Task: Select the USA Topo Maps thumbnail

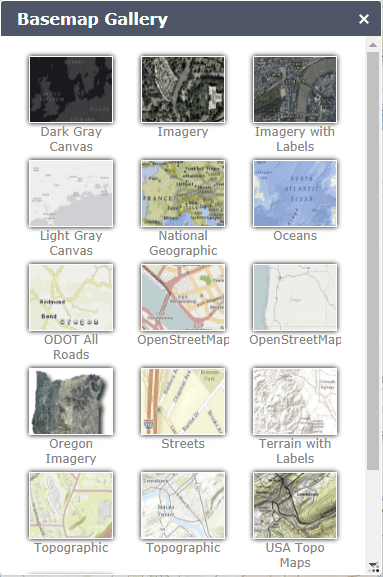Action: tap(295, 506)
